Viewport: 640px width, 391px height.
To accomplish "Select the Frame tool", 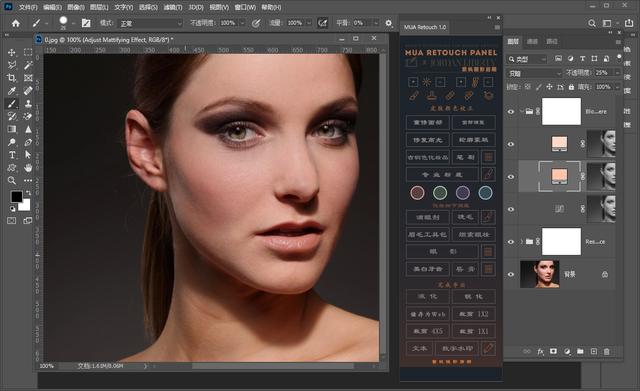I will point(28,78).
